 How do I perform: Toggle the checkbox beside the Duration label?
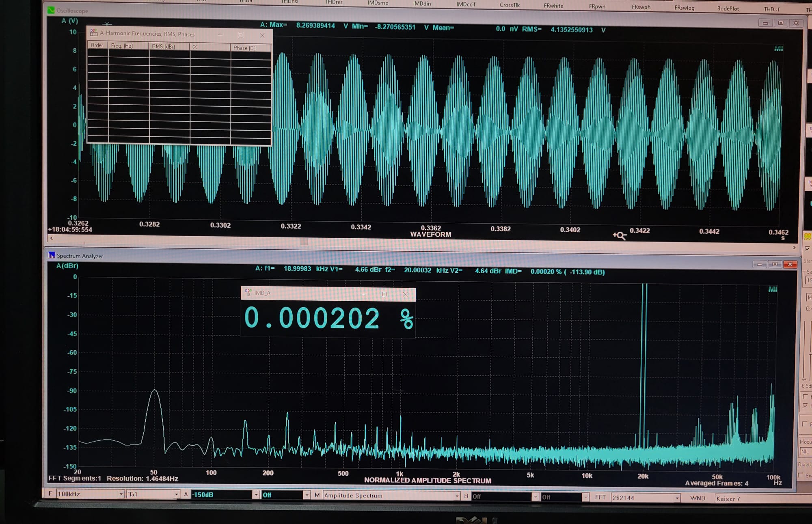click(801, 475)
